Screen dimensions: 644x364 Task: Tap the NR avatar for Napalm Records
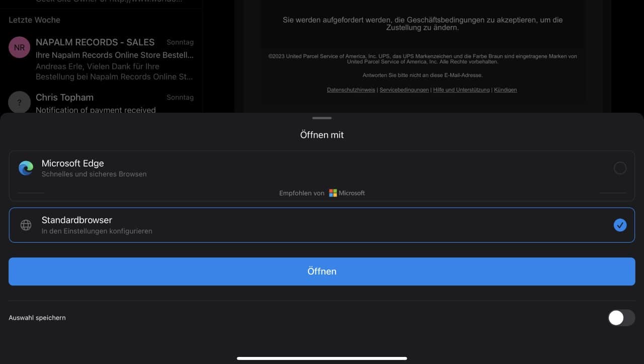[x=19, y=48]
